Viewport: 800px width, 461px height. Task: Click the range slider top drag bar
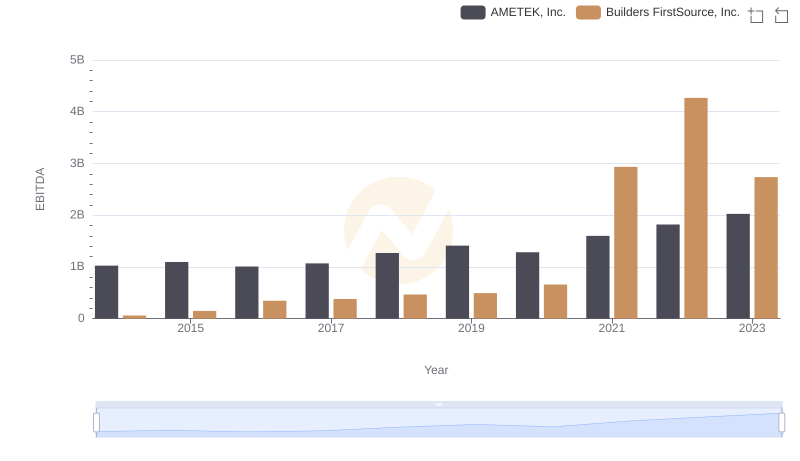point(439,404)
